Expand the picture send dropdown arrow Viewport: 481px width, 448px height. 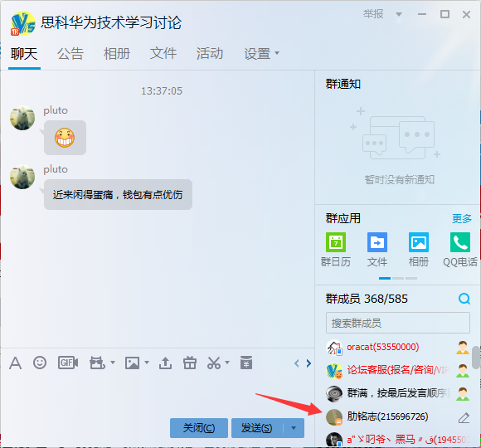click(x=147, y=363)
